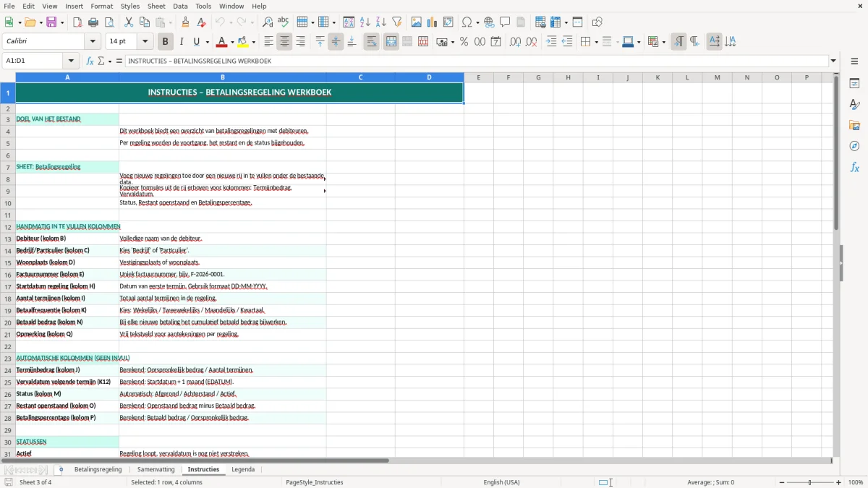
Task: Select the Clone Formatting paintbrush
Action: tap(185, 22)
